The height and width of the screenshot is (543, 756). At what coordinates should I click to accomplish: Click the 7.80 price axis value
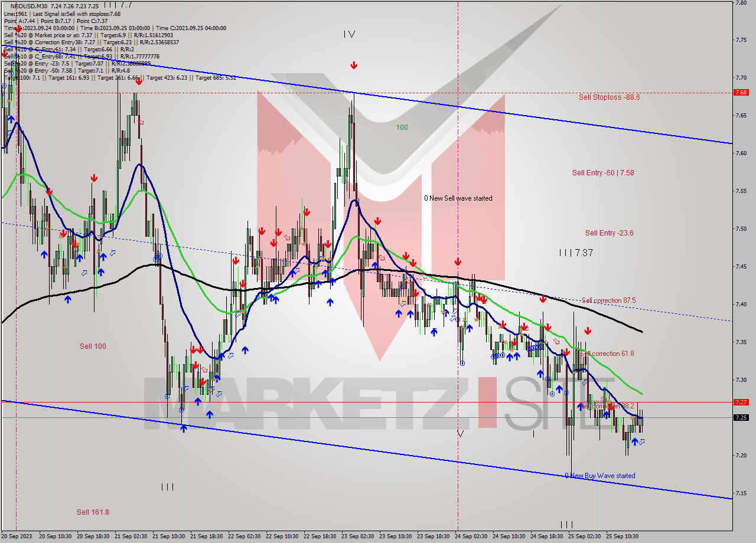point(741,2)
